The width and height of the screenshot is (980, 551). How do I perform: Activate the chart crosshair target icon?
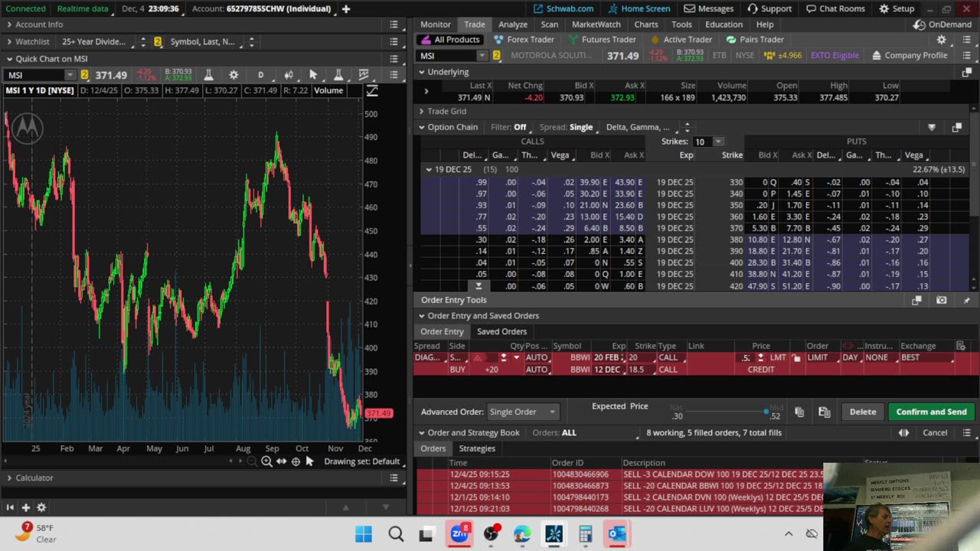click(x=296, y=461)
